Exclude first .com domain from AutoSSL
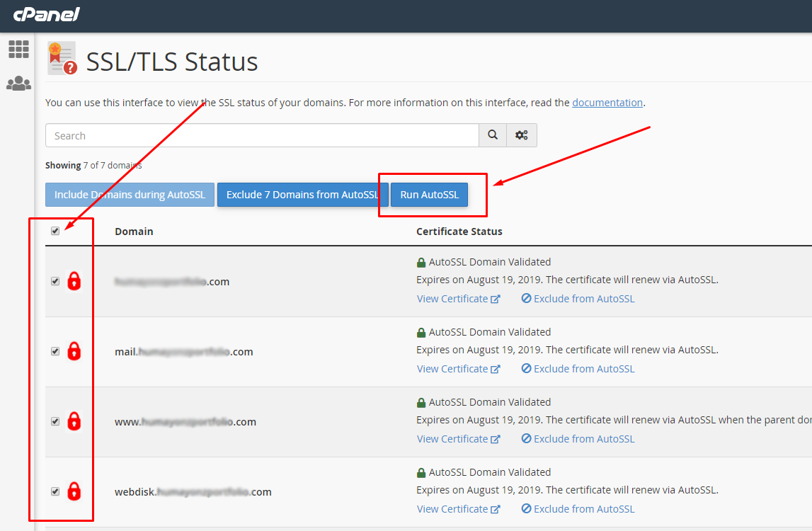The image size is (812, 531). (x=578, y=299)
